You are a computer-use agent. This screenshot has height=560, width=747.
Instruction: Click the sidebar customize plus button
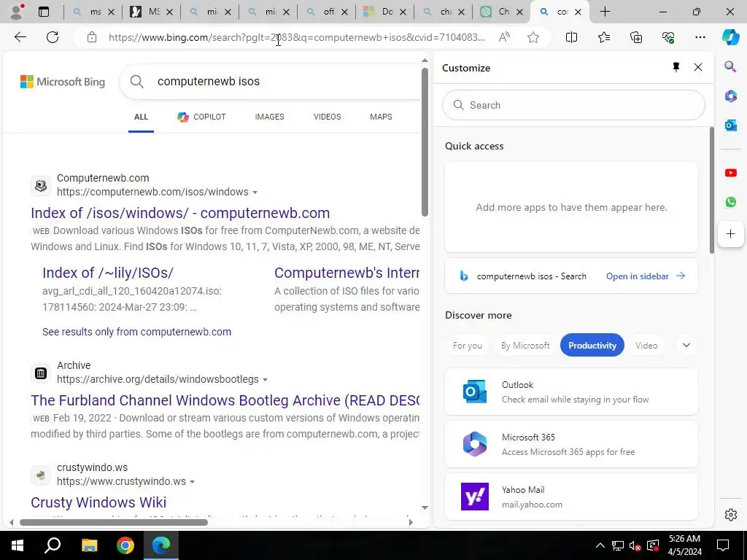(730, 234)
